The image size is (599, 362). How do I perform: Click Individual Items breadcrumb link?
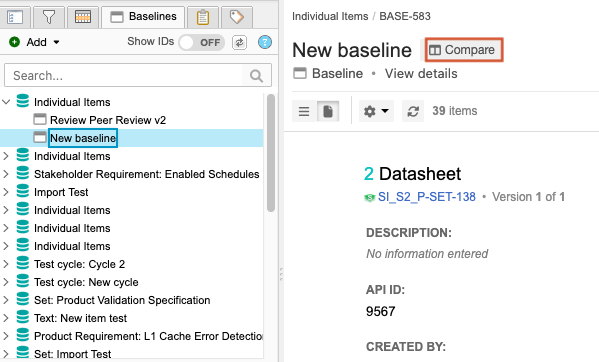coord(330,16)
